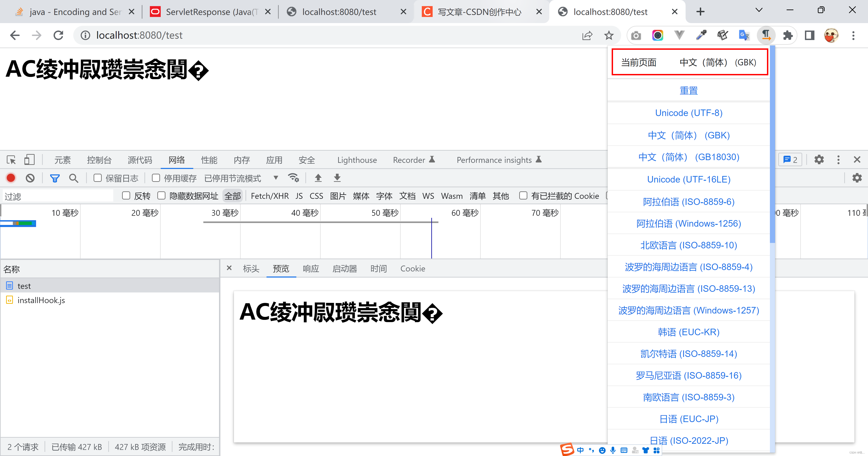Check the 停用缓存 checkbox

coord(156,178)
